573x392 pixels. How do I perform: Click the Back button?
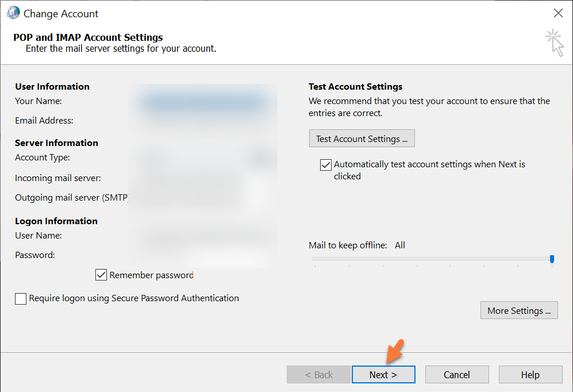pos(318,375)
